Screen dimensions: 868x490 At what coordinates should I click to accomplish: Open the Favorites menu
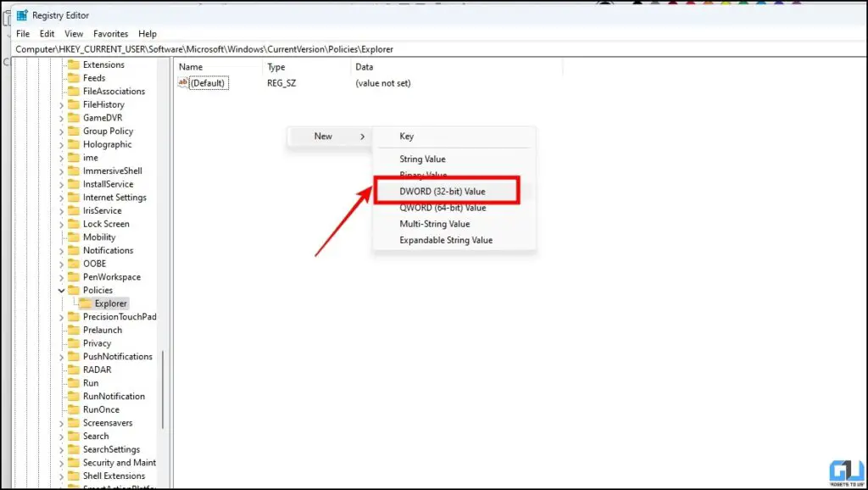pyautogui.click(x=111, y=34)
